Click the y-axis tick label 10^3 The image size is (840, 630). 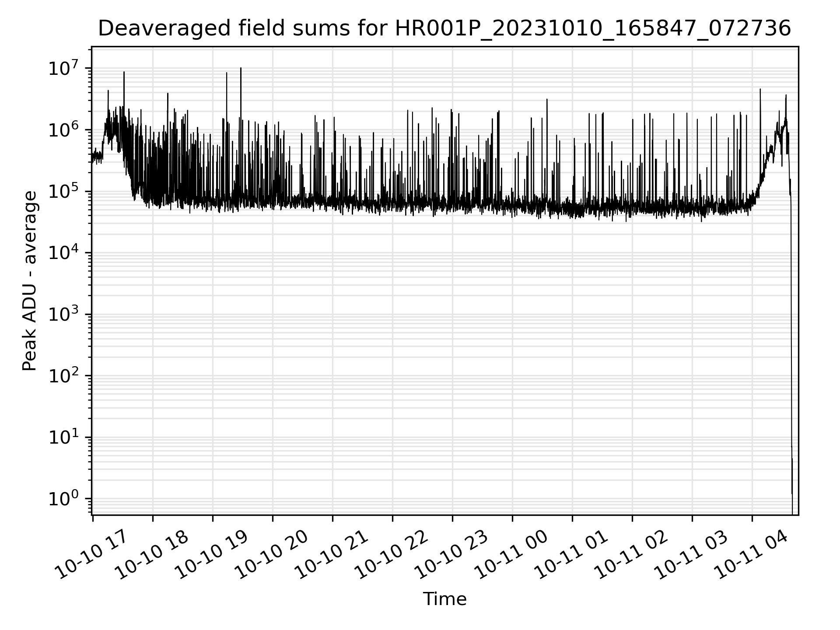point(64,313)
